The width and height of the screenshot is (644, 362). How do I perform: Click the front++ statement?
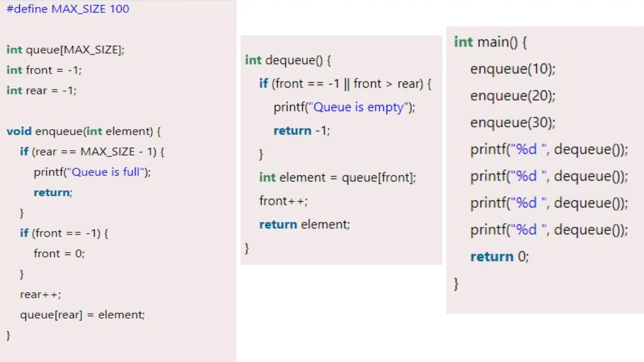coord(283,201)
